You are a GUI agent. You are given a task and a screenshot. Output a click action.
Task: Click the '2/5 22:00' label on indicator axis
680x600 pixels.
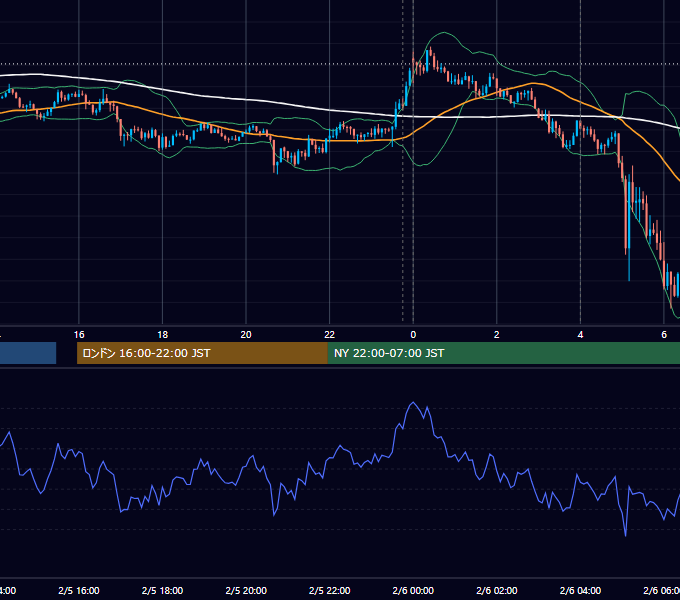330,590
